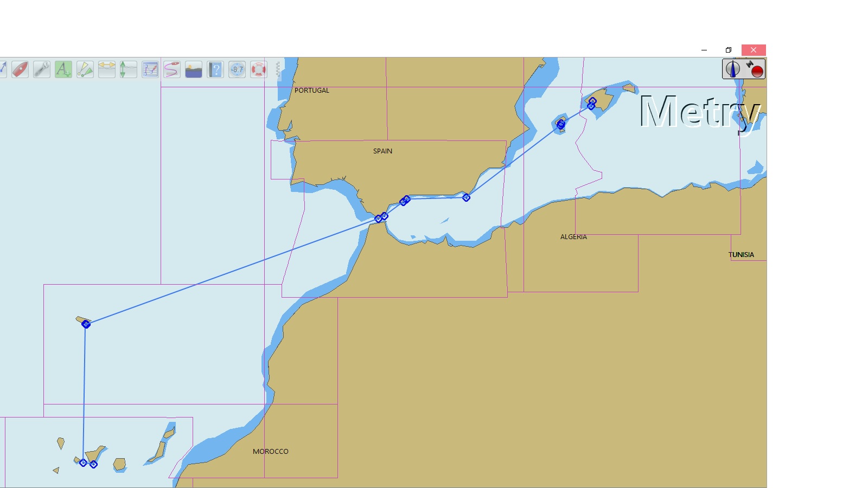Viewport: 868px width, 488px height.
Task: Click the MOROCCO country label
Action: tap(271, 452)
